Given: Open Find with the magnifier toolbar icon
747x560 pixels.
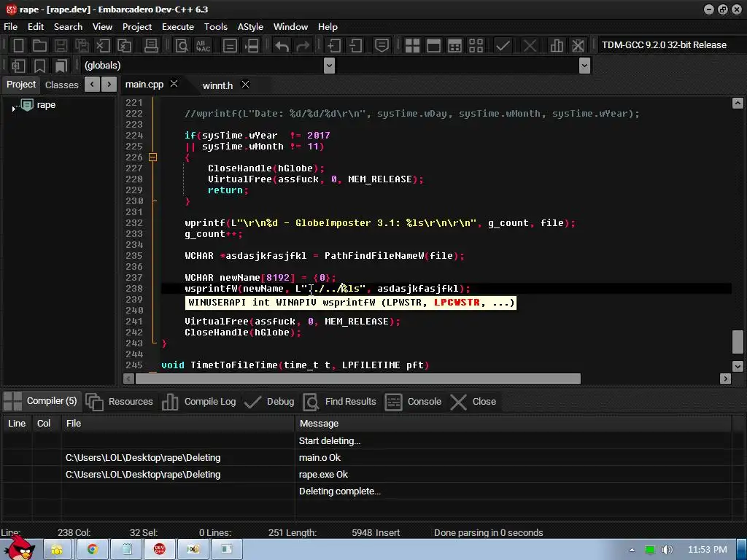Looking at the screenshot, I should point(182,46).
